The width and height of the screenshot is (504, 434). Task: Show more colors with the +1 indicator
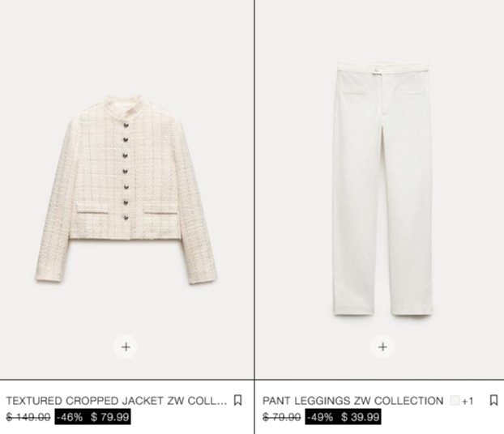click(468, 401)
